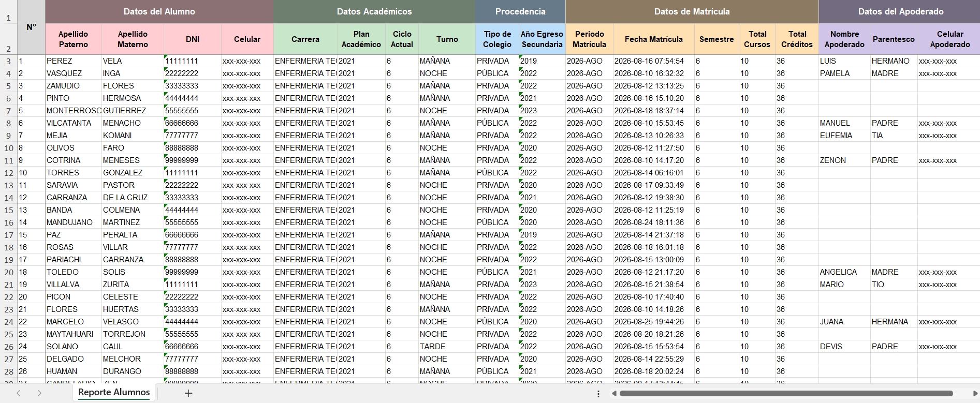Select row header number 3

tap(9, 61)
